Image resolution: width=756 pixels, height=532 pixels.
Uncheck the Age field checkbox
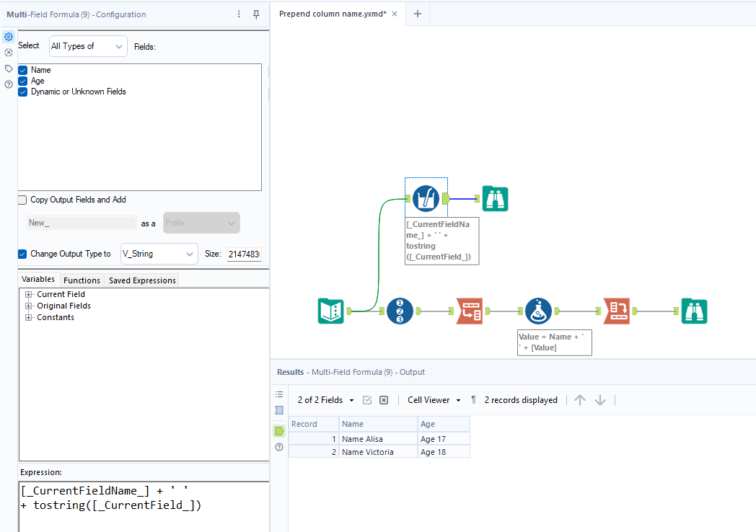pyautogui.click(x=23, y=81)
